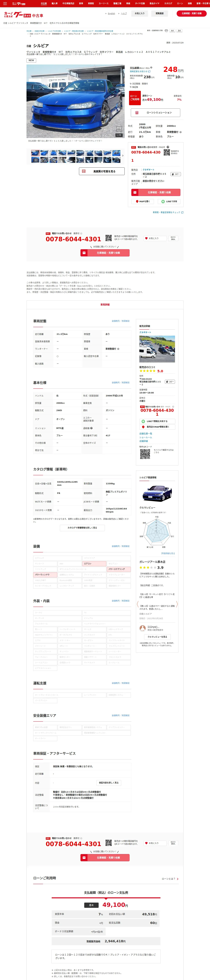The width and height of the screenshot is (210, 980).
Task: Click help icon next to 車検整備付 in summary
Action: click(181, 132)
